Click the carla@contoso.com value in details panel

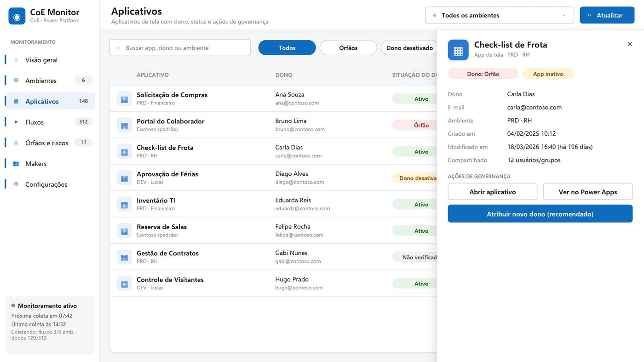pyautogui.click(x=535, y=107)
